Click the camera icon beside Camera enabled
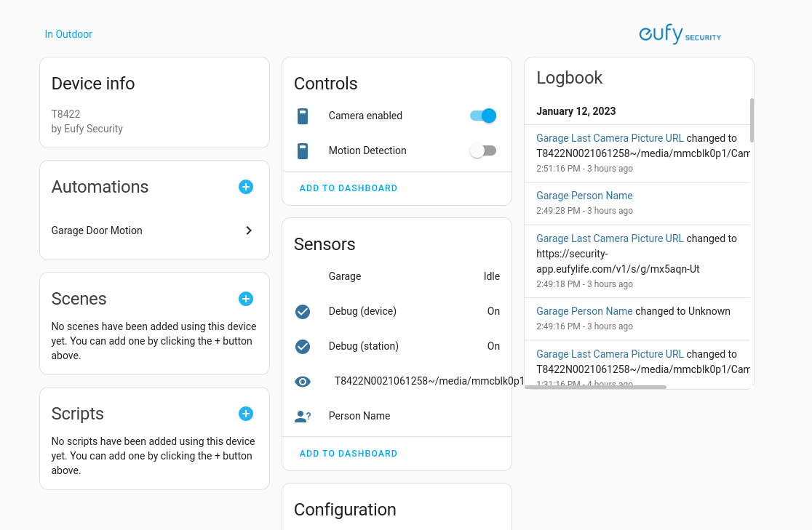Screen dimensions: 812x530 tap(303, 116)
